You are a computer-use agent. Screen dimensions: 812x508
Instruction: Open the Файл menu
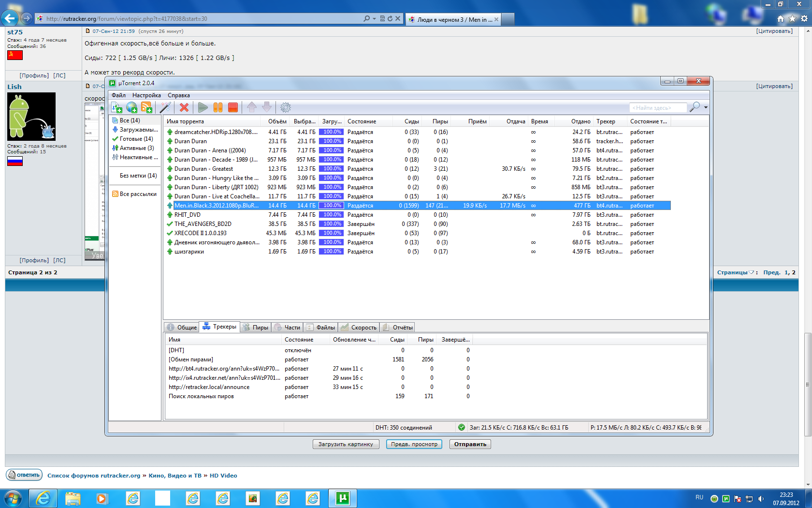click(118, 95)
